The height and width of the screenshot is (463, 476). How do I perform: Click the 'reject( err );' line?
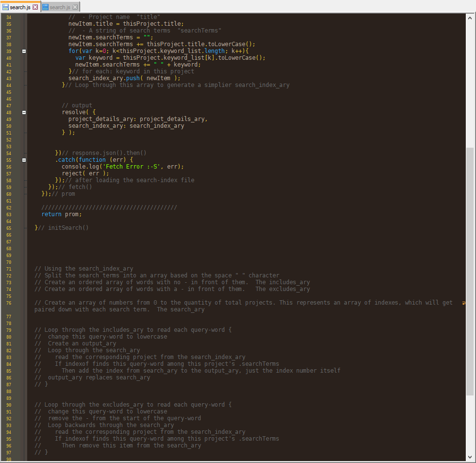pos(85,173)
